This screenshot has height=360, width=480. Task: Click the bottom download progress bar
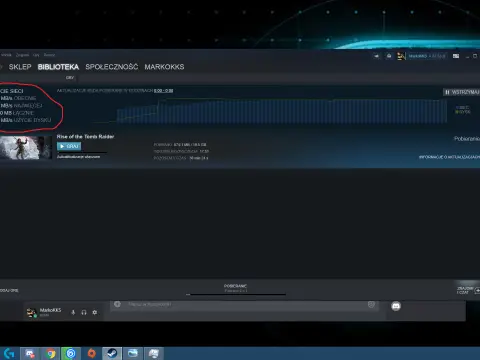(x=236, y=294)
